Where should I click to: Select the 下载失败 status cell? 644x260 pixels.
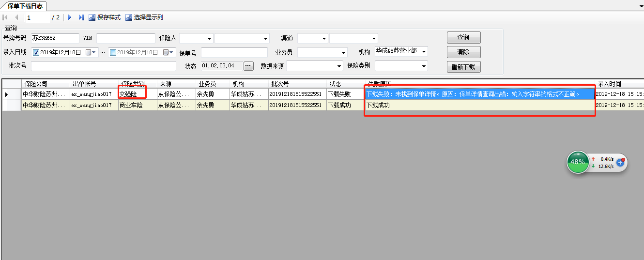[346, 94]
